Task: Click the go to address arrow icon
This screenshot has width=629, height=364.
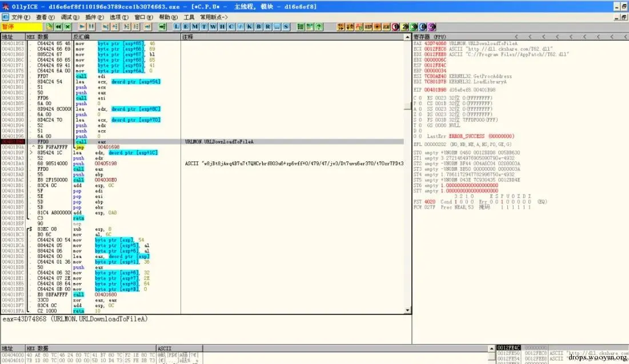Action: (x=162, y=27)
